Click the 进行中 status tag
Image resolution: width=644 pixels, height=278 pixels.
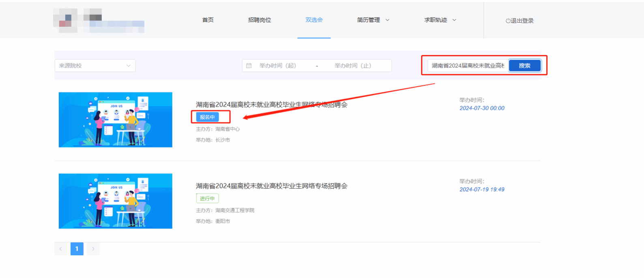click(x=207, y=199)
